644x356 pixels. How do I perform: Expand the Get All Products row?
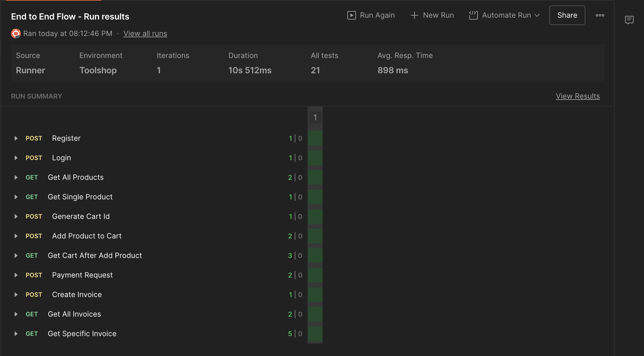point(16,177)
